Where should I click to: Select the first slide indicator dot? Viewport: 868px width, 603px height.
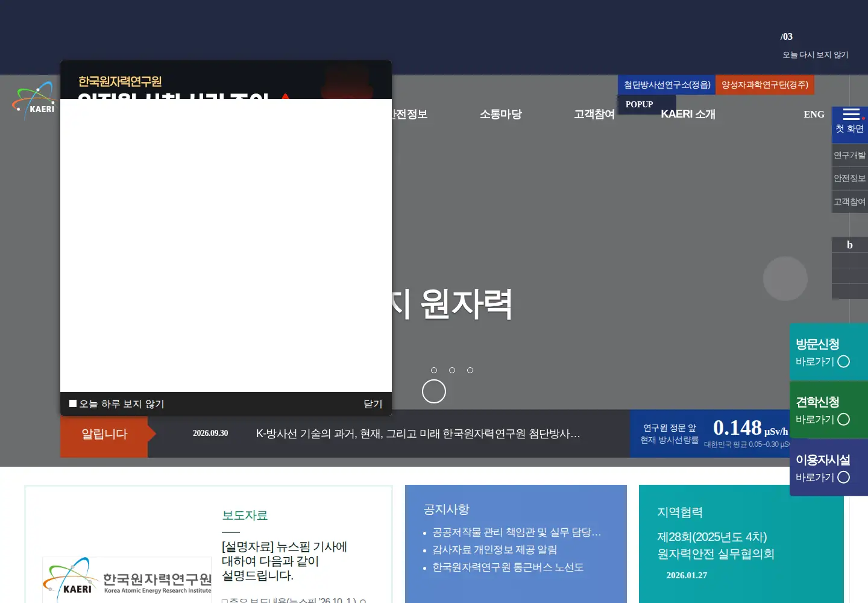(434, 370)
